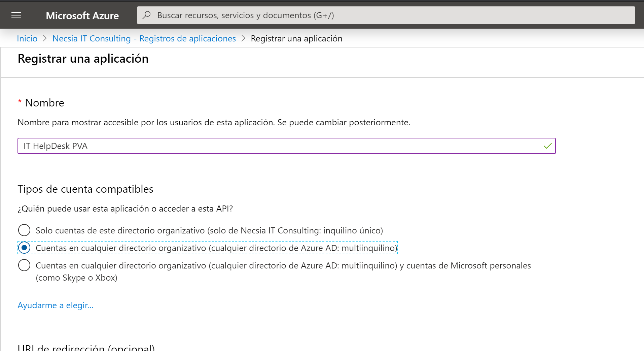Click inside the IT HelpDesk PVA name field
Image resolution: width=644 pixels, height=351 pixels.
[135, 146]
